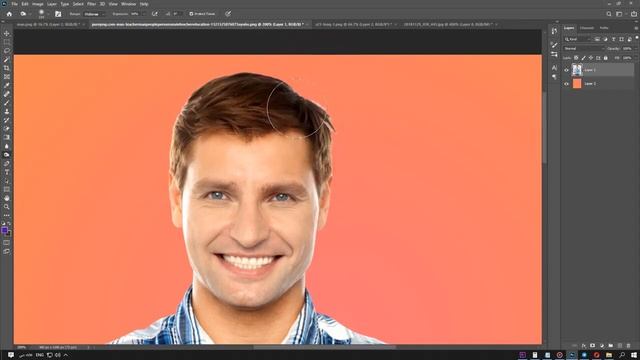The width and height of the screenshot is (640, 360).
Task: Hide the orange fill layer's eye icon
Action: coord(566,84)
